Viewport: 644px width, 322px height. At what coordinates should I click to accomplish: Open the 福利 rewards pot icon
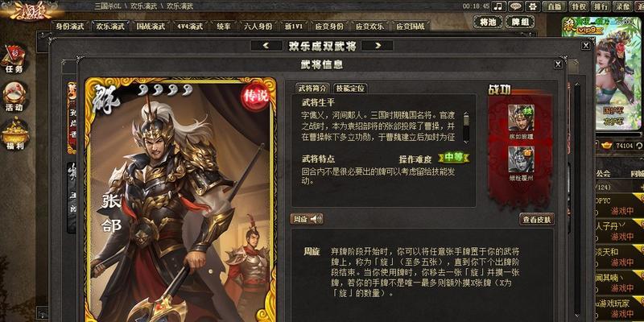click(x=14, y=134)
